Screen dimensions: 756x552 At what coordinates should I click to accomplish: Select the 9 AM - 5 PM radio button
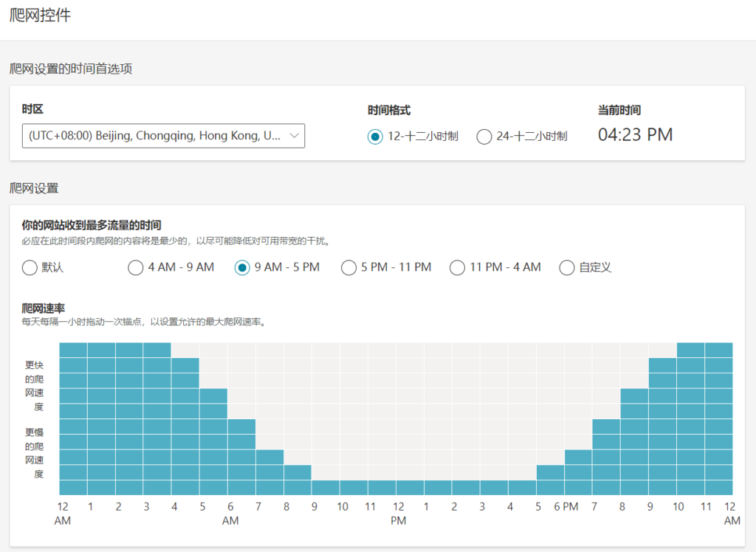coord(242,268)
